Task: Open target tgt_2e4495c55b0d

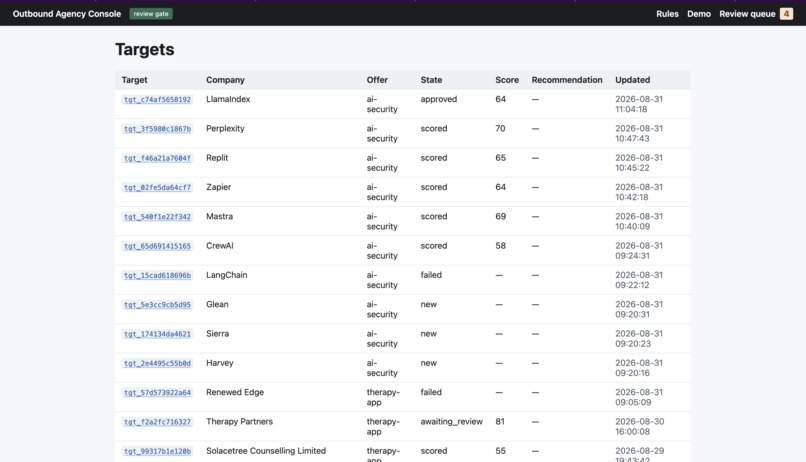Action: tap(157, 363)
